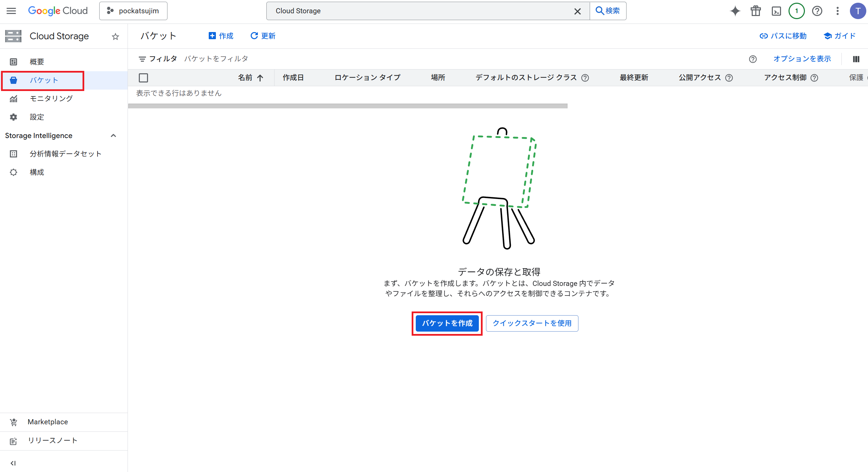This screenshot has width=868, height=472.
Task: Open the pockatsujim project selector
Action: tap(133, 11)
